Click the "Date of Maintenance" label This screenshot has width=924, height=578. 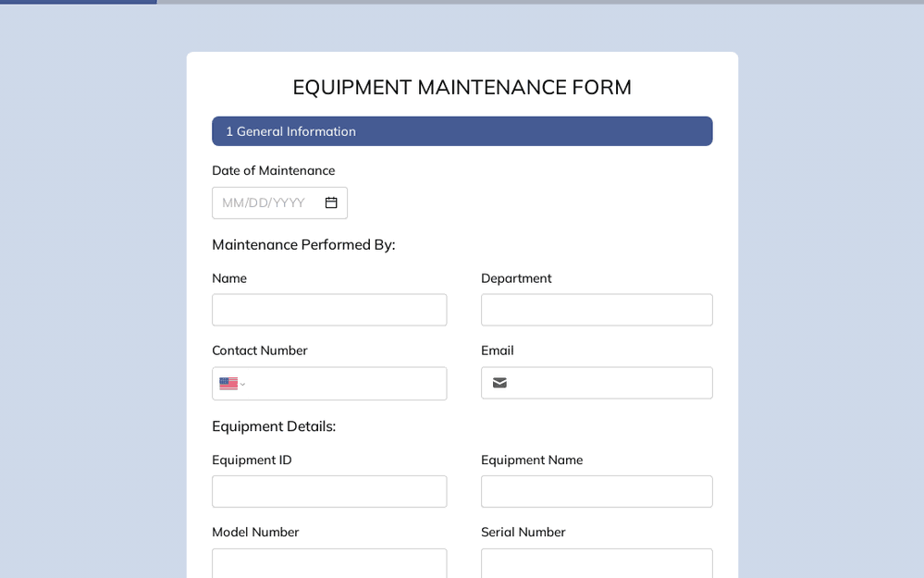pyautogui.click(x=274, y=170)
